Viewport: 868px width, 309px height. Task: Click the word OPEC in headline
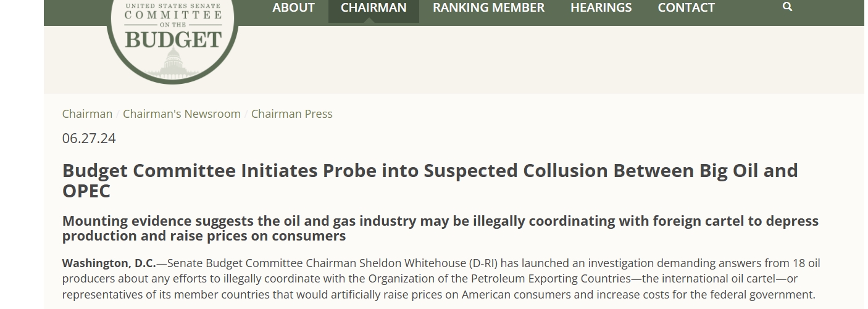86,191
